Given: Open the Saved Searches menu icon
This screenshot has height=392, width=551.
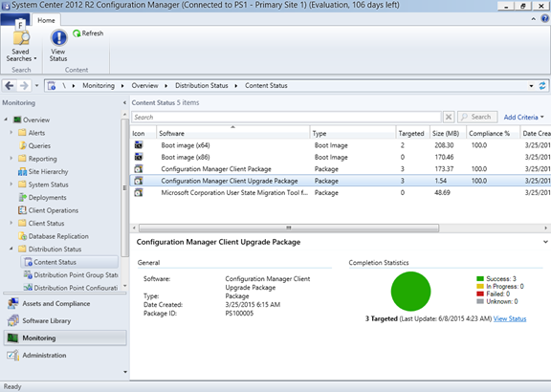Looking at the screenshot, I should click(x=21, y=38).
